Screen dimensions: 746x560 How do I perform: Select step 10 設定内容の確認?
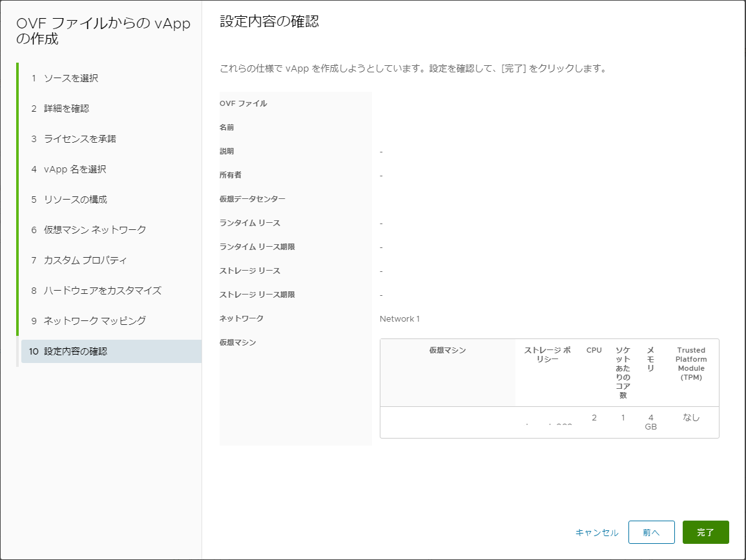(x=111, y=351)
